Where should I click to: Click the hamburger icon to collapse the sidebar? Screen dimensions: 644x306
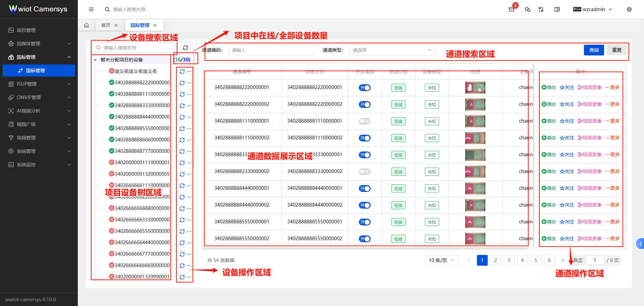click(91, 9)
